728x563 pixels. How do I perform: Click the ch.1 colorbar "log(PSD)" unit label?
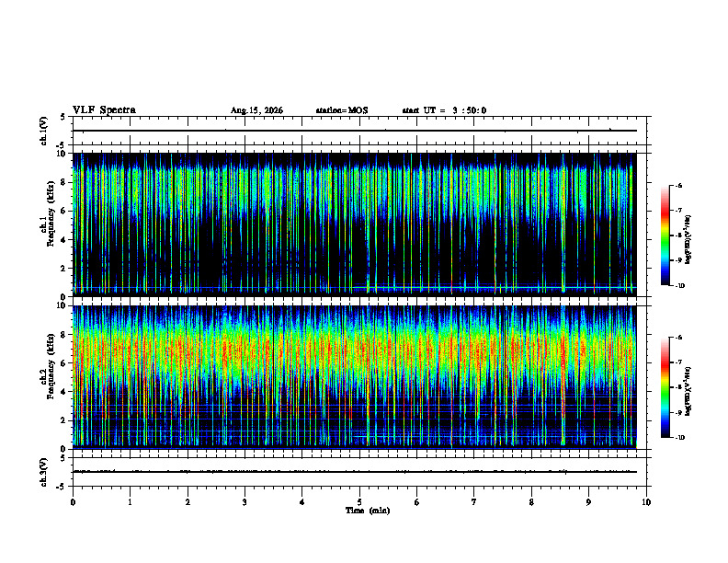pyautogui.click(x=688, y=240)
